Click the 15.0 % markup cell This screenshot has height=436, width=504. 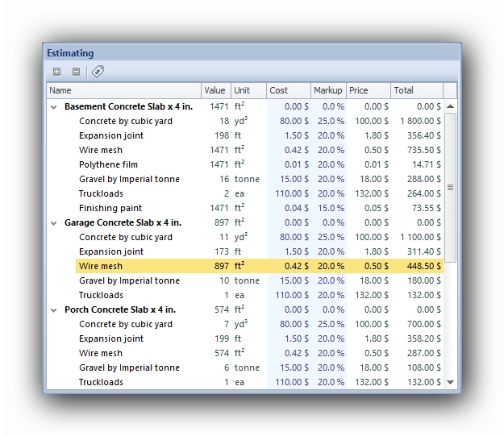[331, 208]
